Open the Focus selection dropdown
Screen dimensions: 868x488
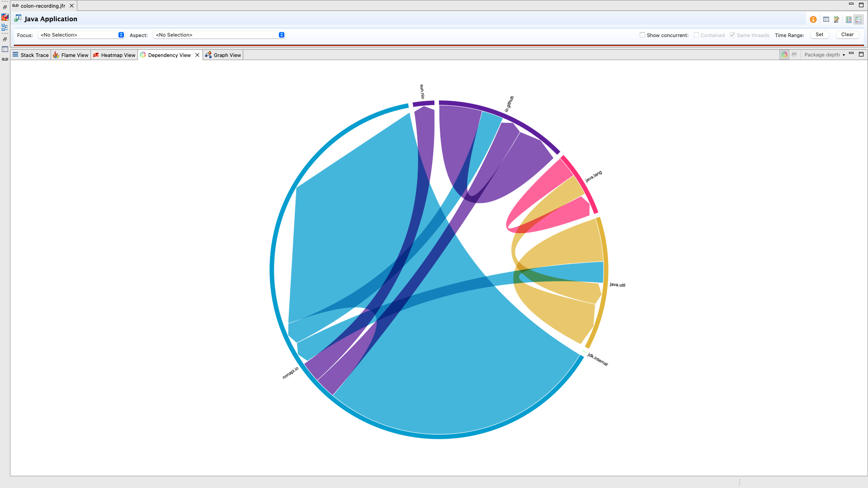(x=81, y=35)
